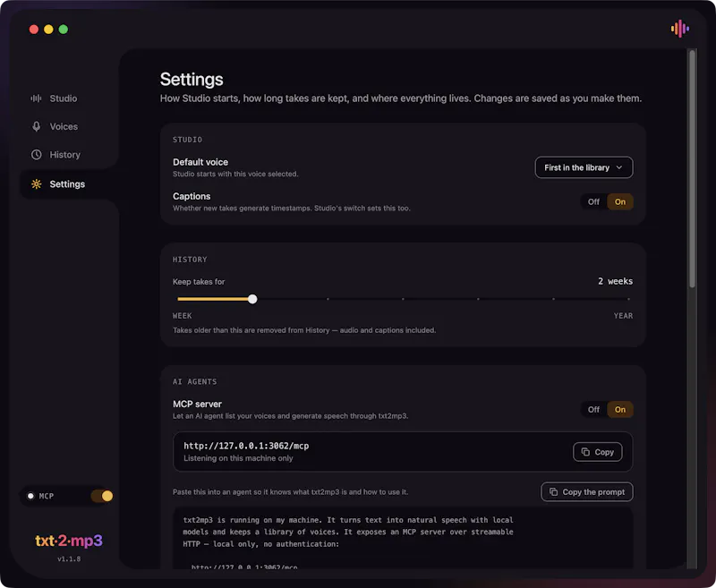Image resolution: width=716 pixels, height=588 pixels.
Task: Turn Captions Off
Action: (593, 201)
